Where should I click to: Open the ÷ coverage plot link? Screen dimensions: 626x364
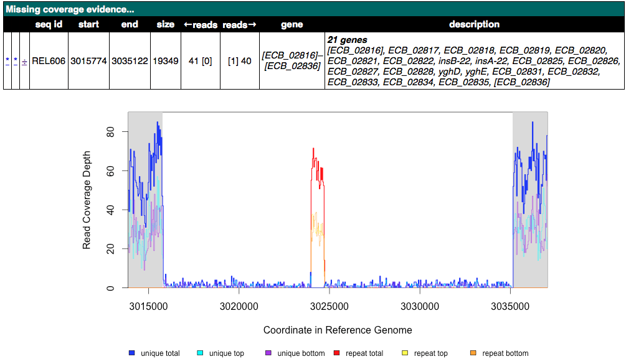pyautogui.click(x=24, y=61)
